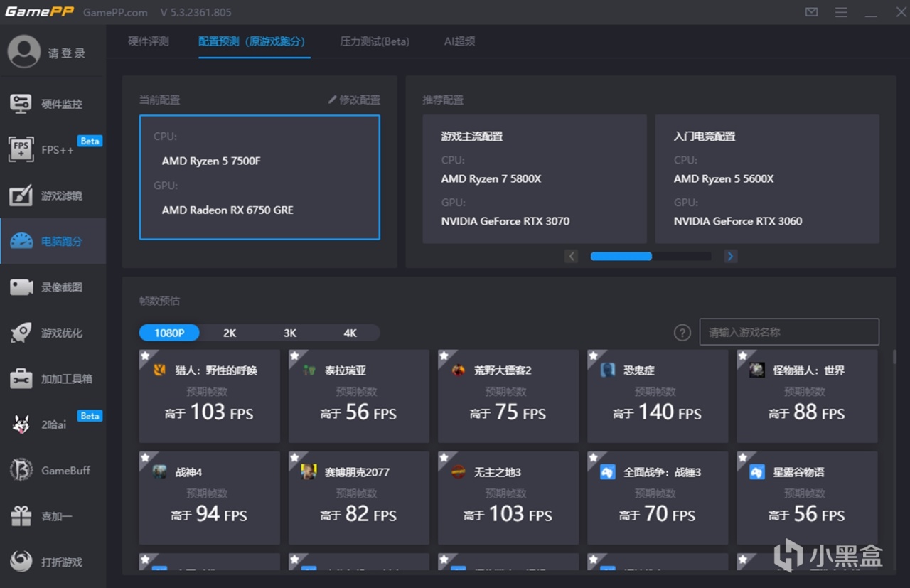Open the 游戏滤镜 sidebar icon

click(21, 196)
